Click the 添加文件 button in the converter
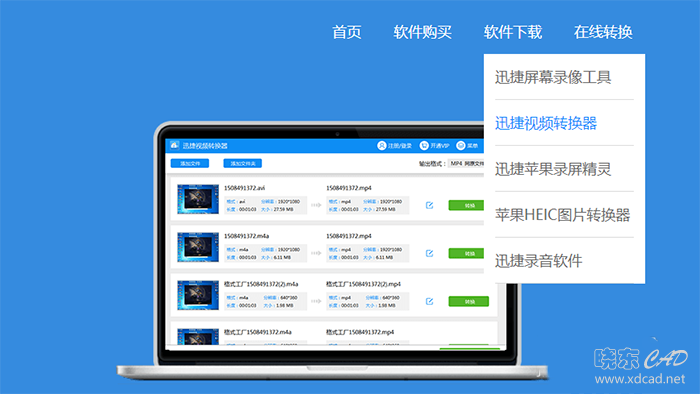The image size is (700, 394). (x=190, y=164)
